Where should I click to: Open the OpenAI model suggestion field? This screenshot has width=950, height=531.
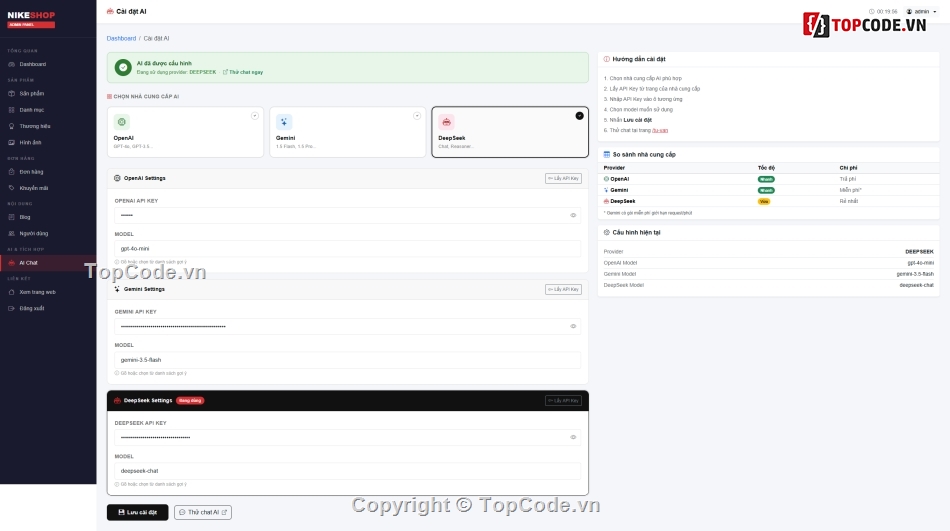[348, 249]
